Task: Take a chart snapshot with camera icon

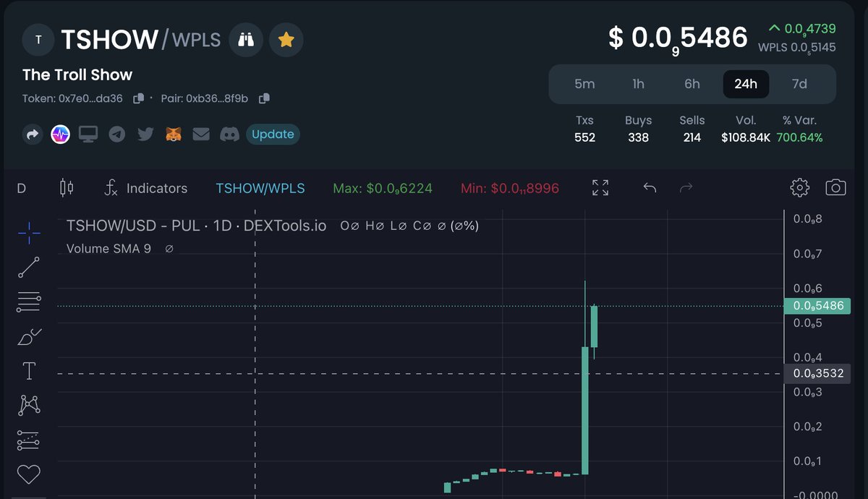Action: 835,188
